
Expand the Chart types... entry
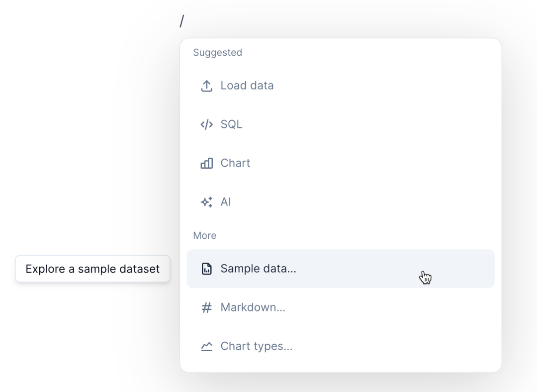point(256,347)
